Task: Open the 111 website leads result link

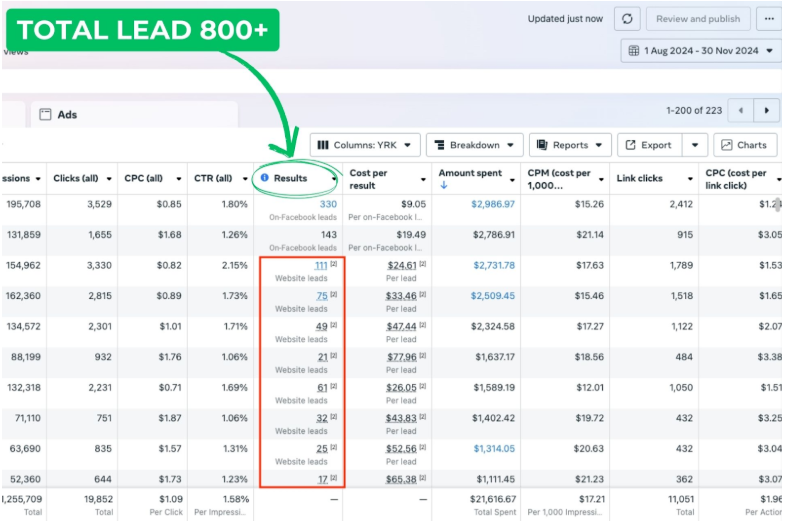Action: point(321,265)
